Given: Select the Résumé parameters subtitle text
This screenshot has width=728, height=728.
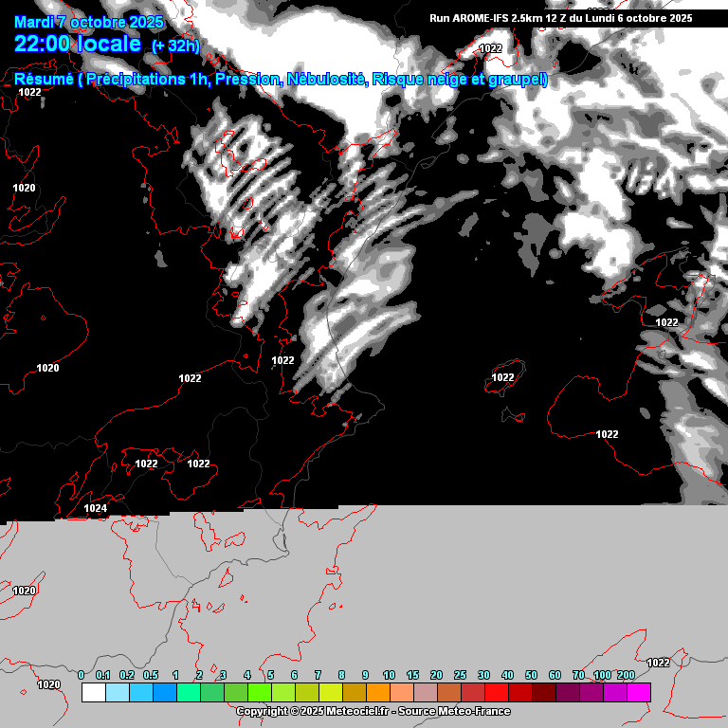Looking at the screenshot, I should 281,80.
